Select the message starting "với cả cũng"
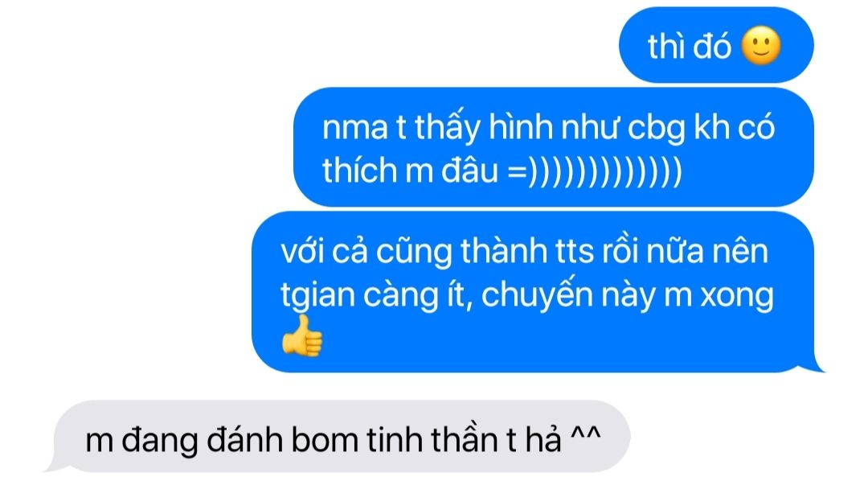 click(x=536, y=292)
